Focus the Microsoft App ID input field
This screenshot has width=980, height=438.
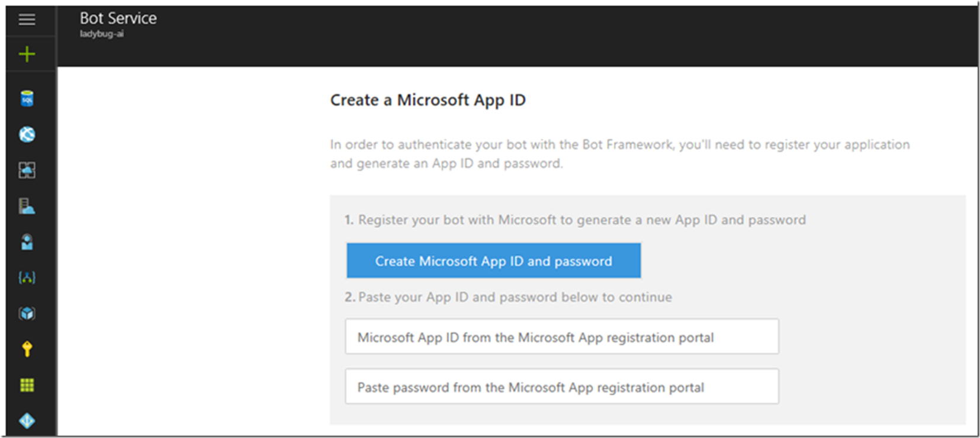pyautogui.click(x=562, y=337)
